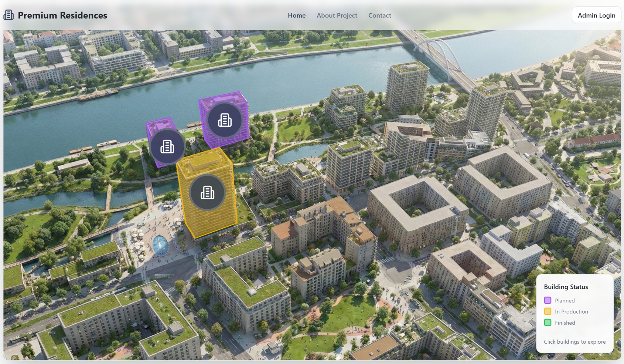Toggle the Finished status filter
This screenshot has height=364, width=624.
(x=564, y=322)
